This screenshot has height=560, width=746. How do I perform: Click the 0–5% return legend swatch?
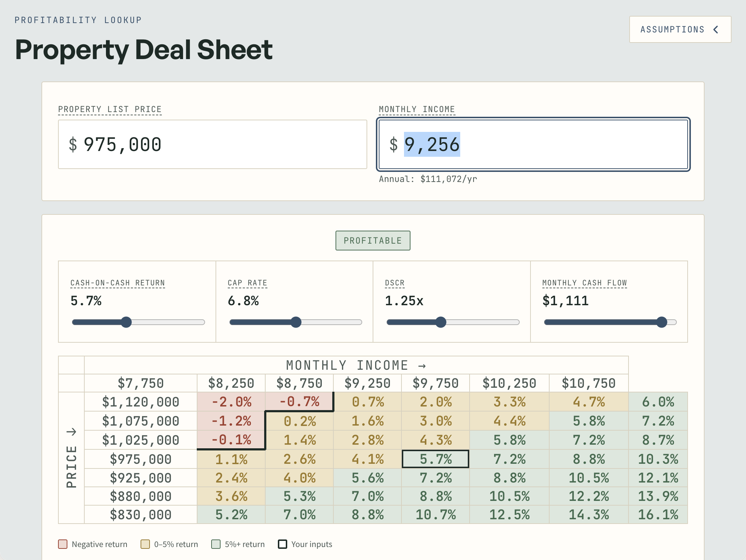145,544
